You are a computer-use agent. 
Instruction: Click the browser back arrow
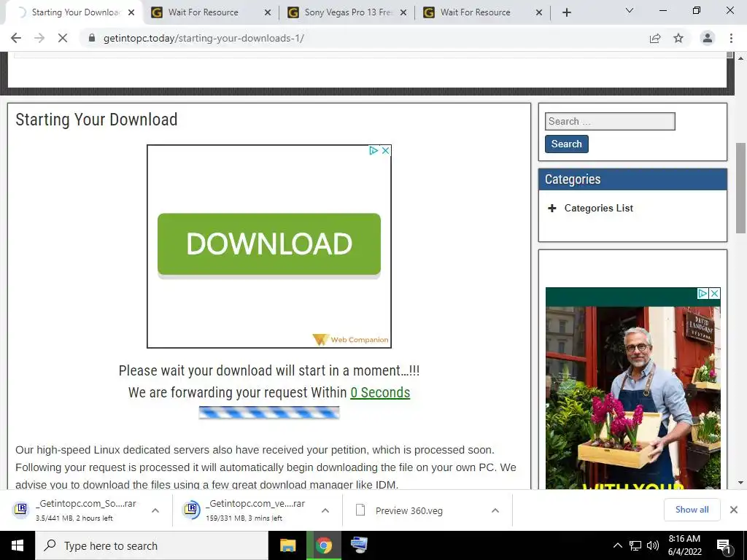(16, 38)
